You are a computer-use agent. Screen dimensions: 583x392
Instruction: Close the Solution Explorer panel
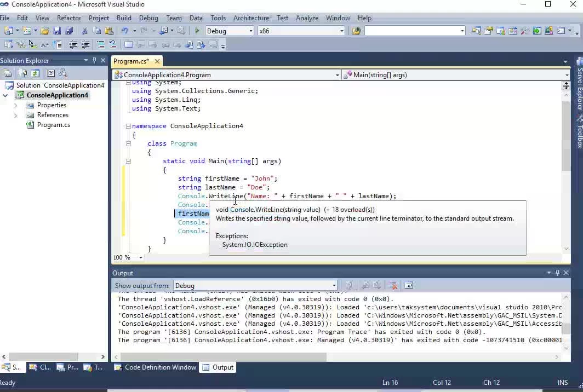point(103,60)
